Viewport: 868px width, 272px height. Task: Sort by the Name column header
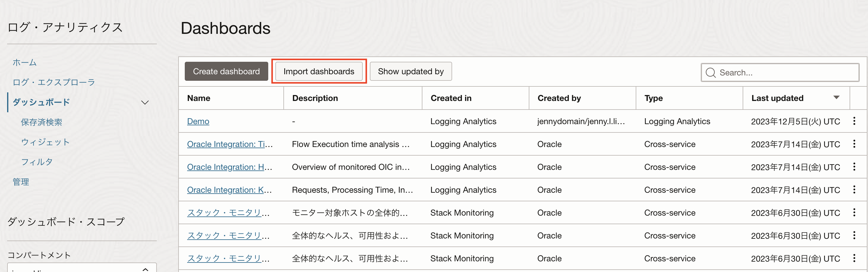coord(198,98)
